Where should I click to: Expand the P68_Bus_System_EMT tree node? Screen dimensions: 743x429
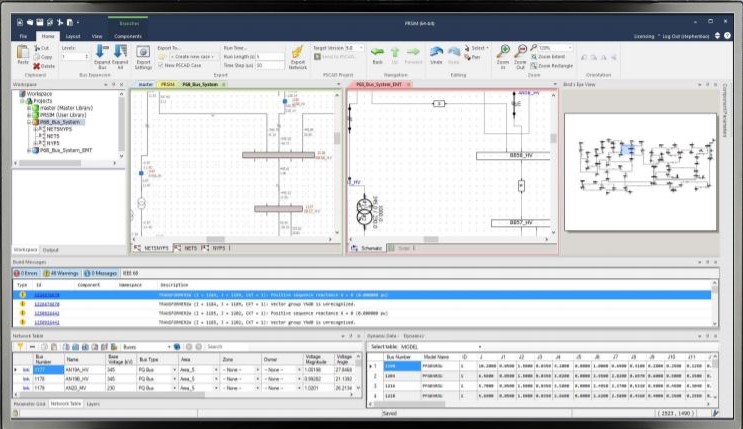tap(29, 150)
